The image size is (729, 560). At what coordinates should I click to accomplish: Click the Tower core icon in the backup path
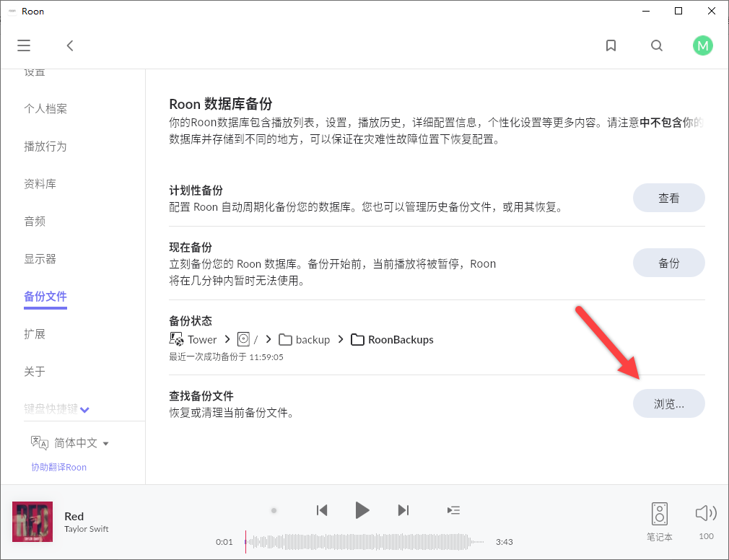(x=176, y=339)
